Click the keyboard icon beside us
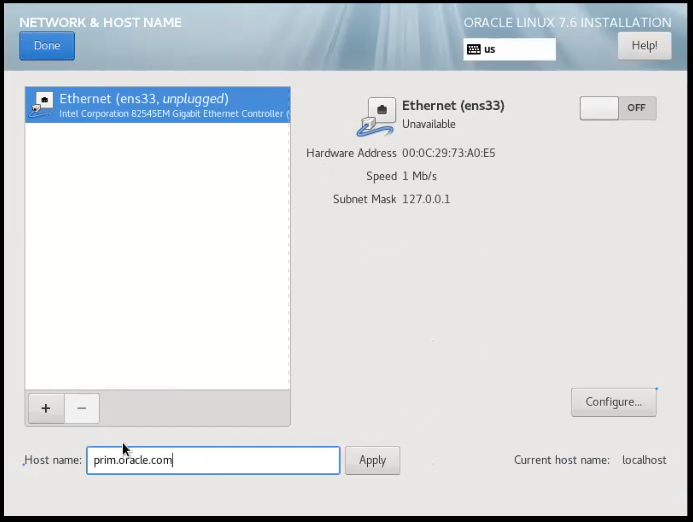The width and height of the screenshot is (693, 522). [474, 49]
